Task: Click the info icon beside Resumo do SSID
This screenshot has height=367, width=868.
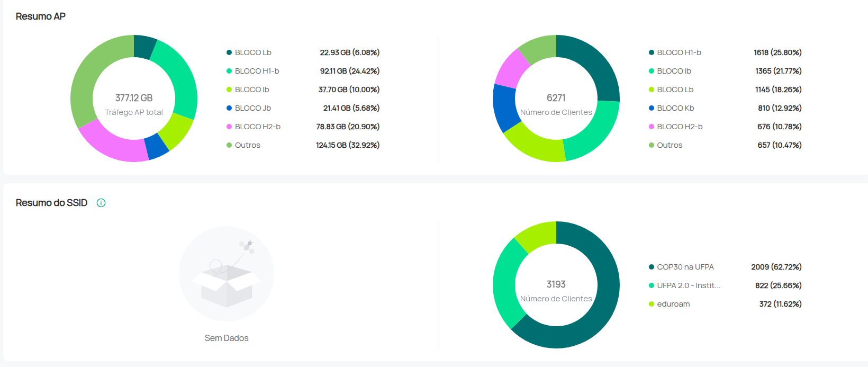Action: coord(101,203)
